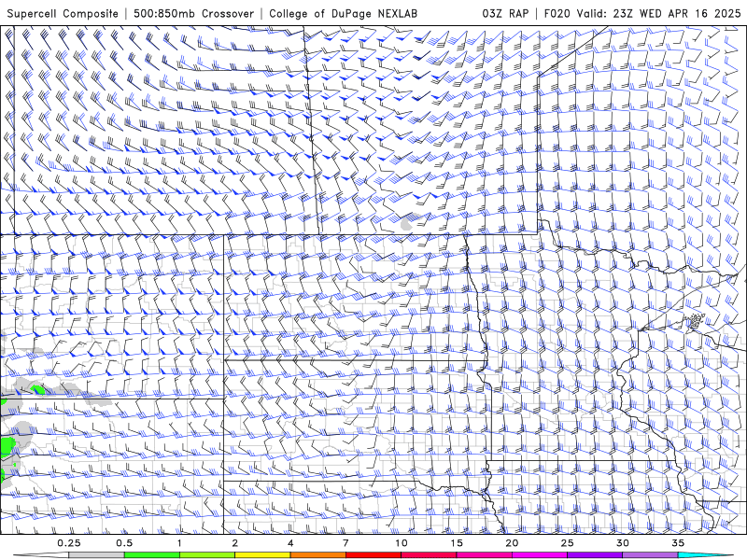Click the yellow swatch after 2

point(262,555)
